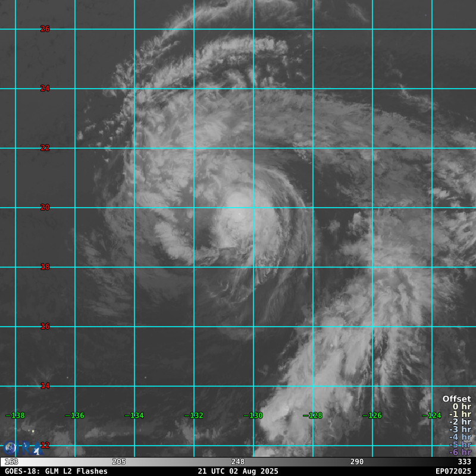Click the 26 latitude label
Viewport: 476px width, 476px height.
(45, 29)
